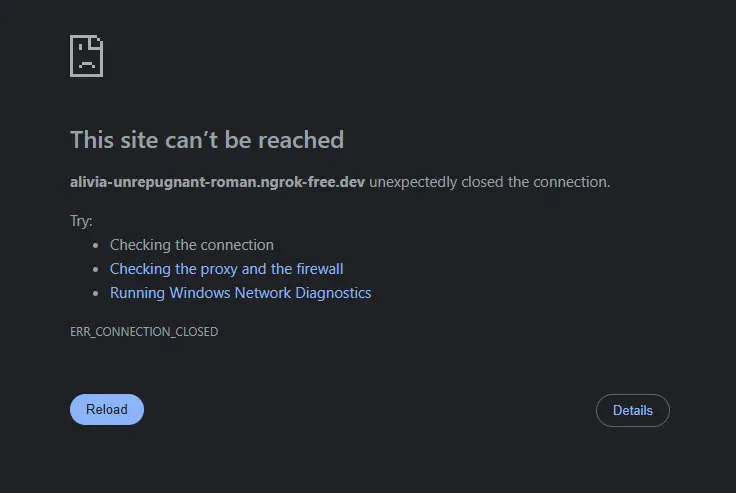The image size is (736, 493).
Task: Reload the unreachable page
Action: 107,409
